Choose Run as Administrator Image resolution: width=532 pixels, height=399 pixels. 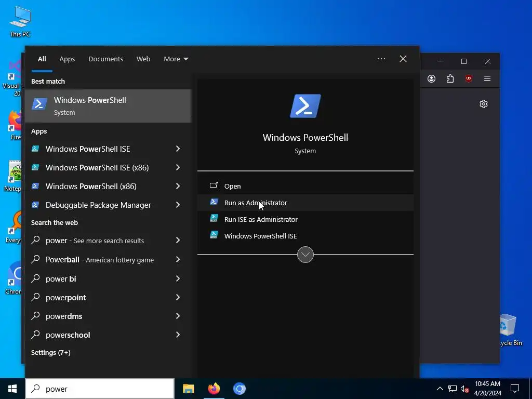[x=305, y=203]
